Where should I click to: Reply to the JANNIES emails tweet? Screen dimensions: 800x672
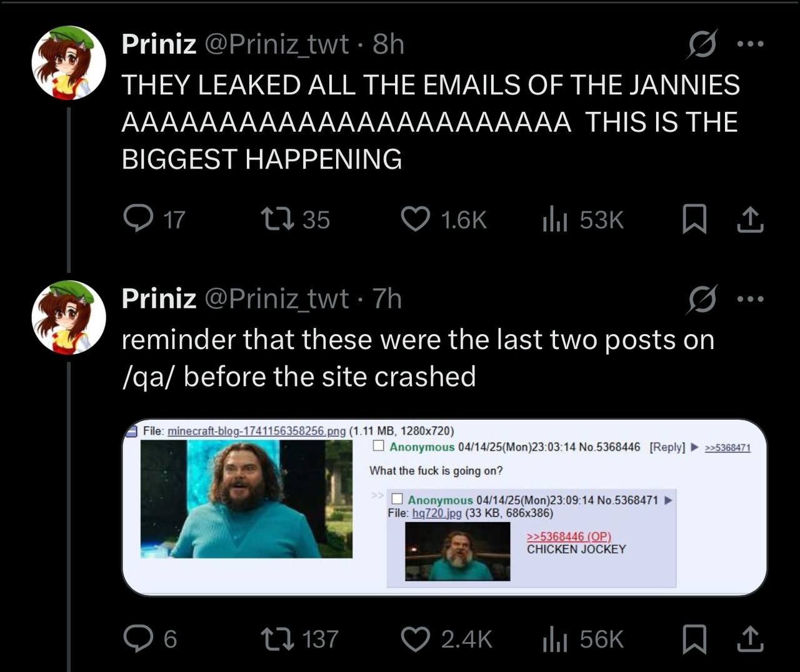[x=154, y=220]
